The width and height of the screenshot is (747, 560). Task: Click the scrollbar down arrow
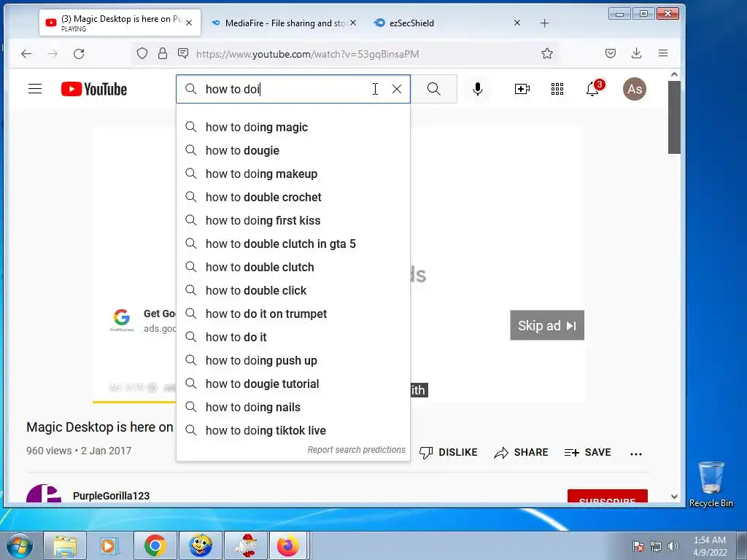pos(673,497)
